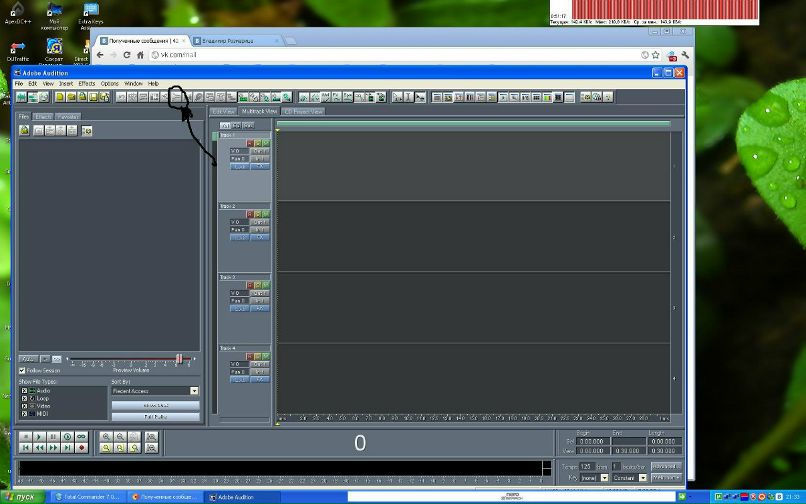Toggle the Audio file type checkbox

(24, 390)
